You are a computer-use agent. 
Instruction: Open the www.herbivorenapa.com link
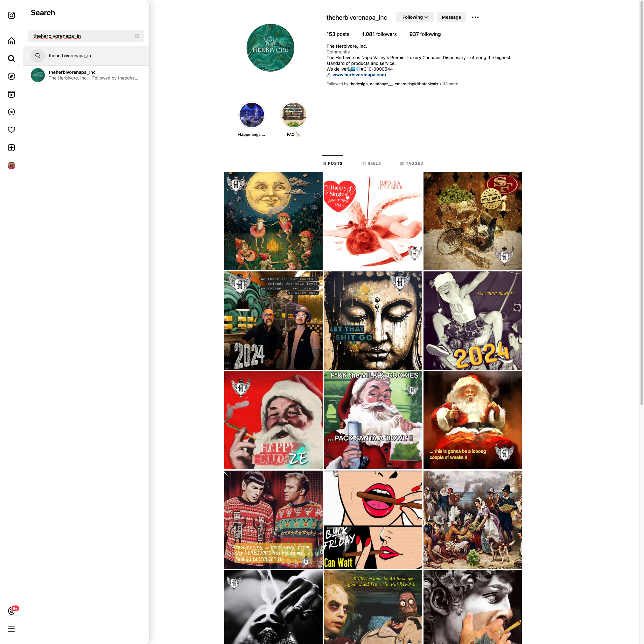[x=359, y=75]
